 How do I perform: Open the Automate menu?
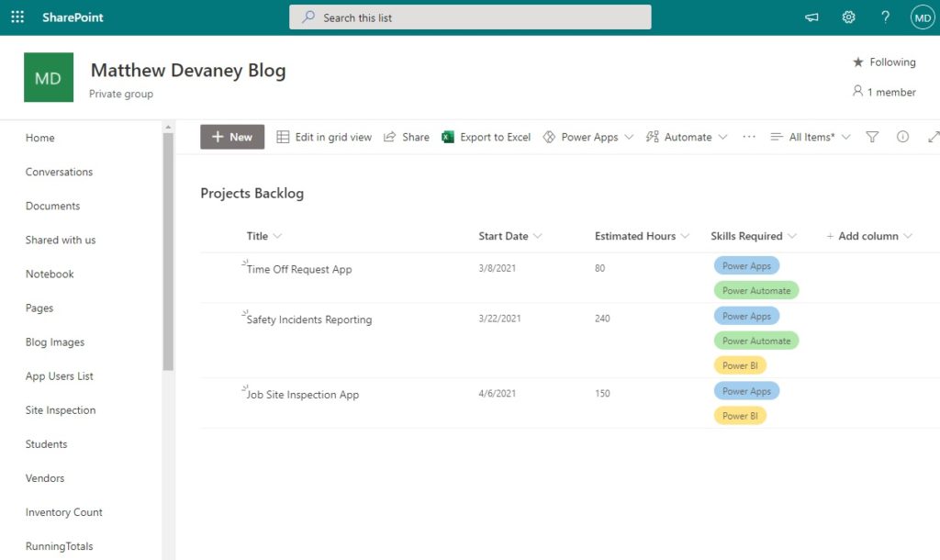tap(685, 136)
